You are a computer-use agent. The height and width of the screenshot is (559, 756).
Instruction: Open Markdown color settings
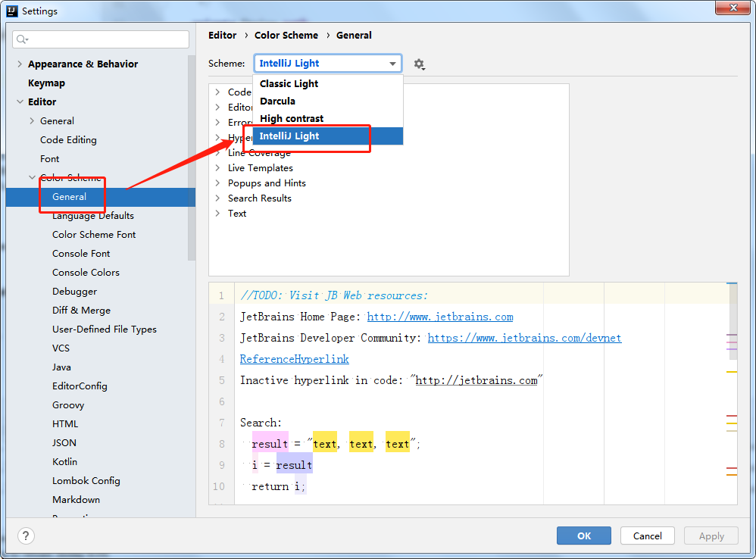pyautogui.click(x=77, y=500)
